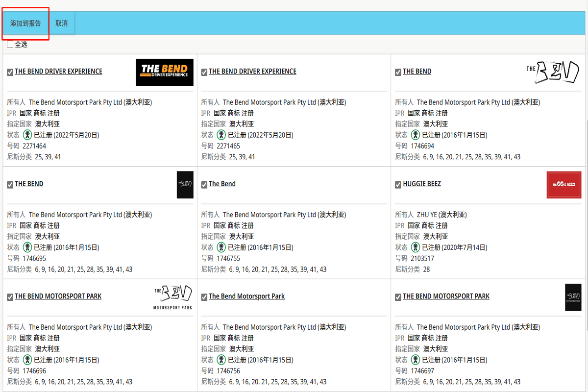The image size is (588, 392).
Task: Uncheck the card with number 2271464
Action: tap(10, 73)
